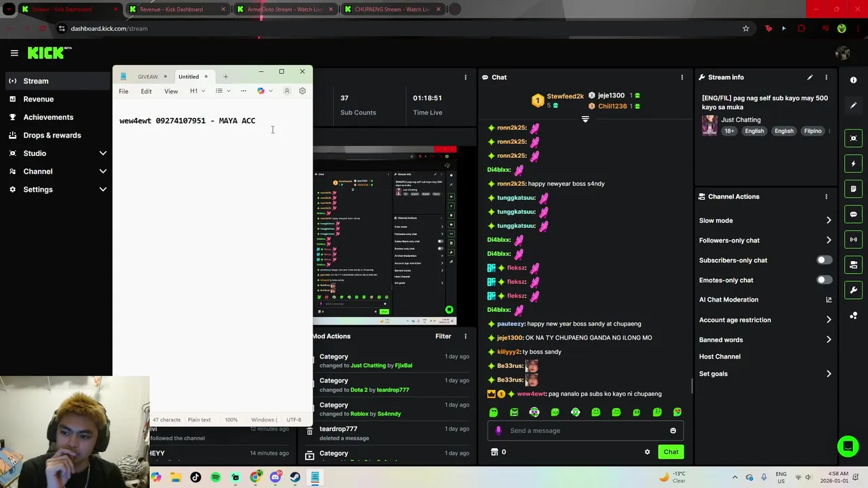Open chat settings gear icon
The height and width of the screenshot is (488, 868).
point(647,452)
